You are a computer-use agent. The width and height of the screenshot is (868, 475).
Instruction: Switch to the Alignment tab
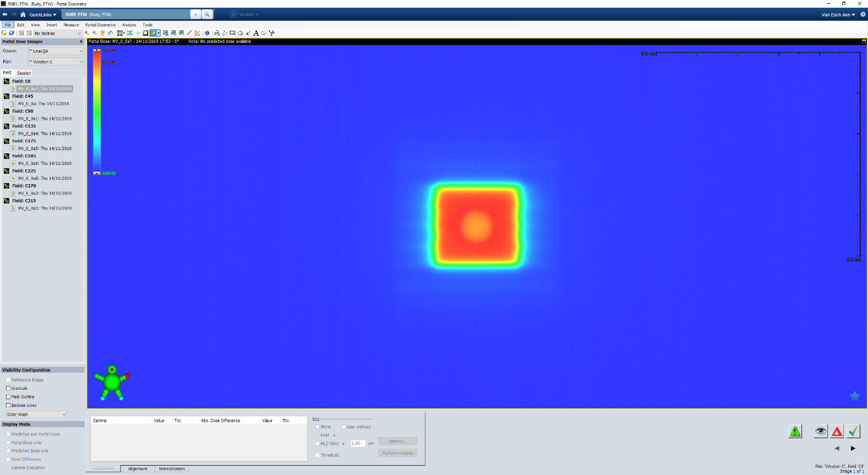point(137,469)
